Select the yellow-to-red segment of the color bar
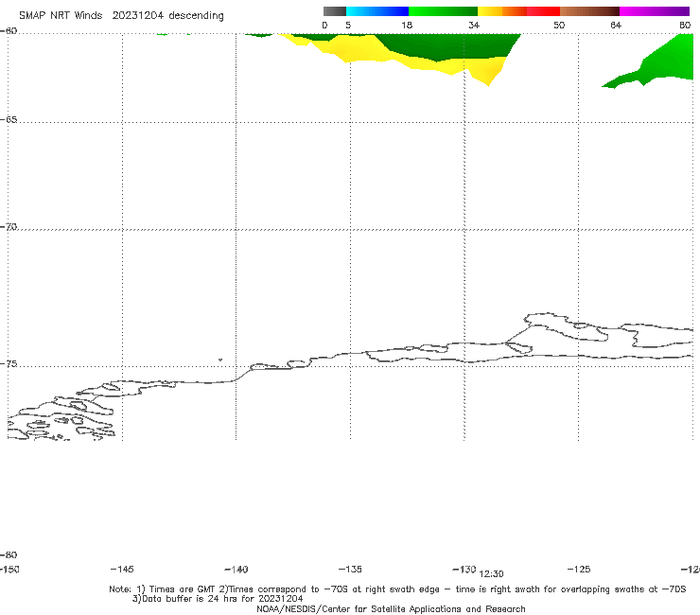Viewport: 700px width, 615px height. click(x=518, y=11)
